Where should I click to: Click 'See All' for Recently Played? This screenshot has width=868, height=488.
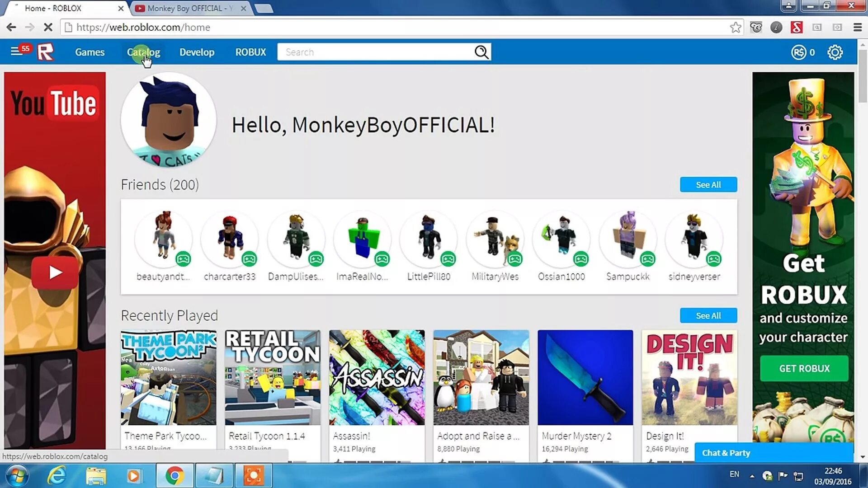708,316
